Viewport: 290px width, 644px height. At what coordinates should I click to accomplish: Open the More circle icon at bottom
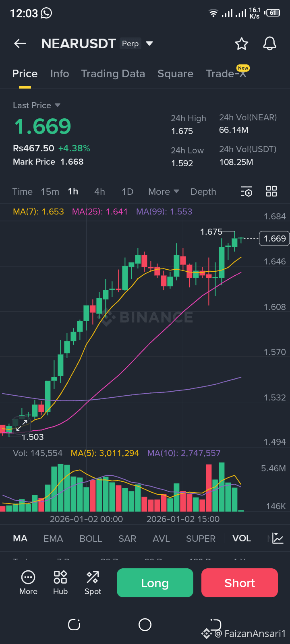point(28,583)
